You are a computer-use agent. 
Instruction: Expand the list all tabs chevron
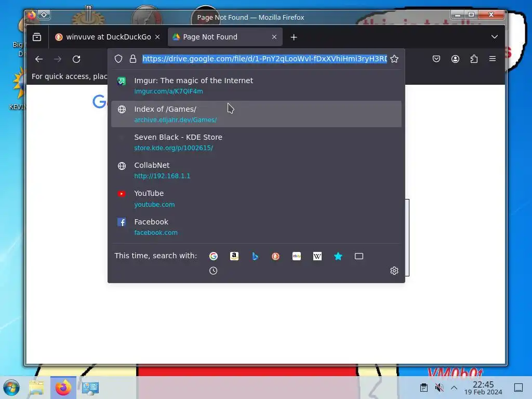(495, 37)
